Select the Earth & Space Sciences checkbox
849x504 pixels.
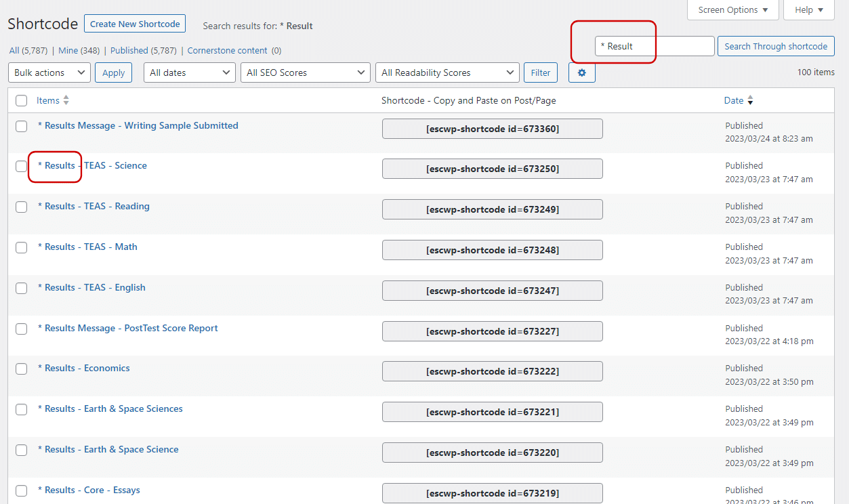point(22,409)
